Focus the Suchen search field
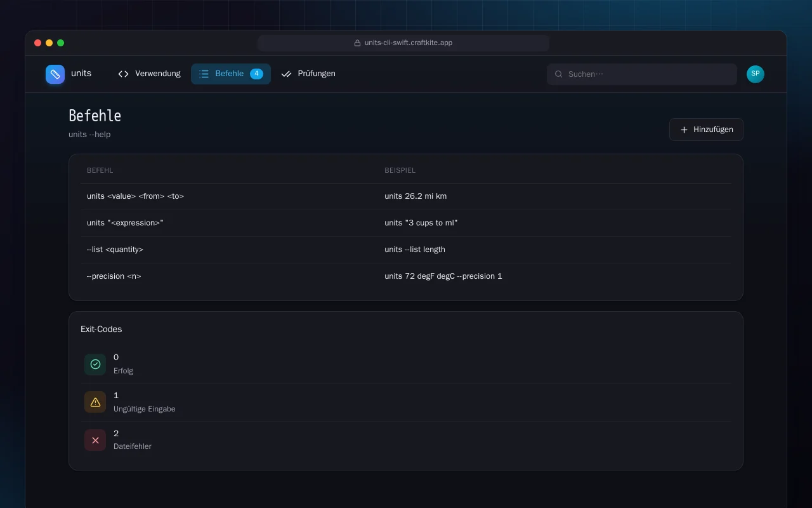Image resolution: width=812 pixels, height=508 pixels. point(642,74)
